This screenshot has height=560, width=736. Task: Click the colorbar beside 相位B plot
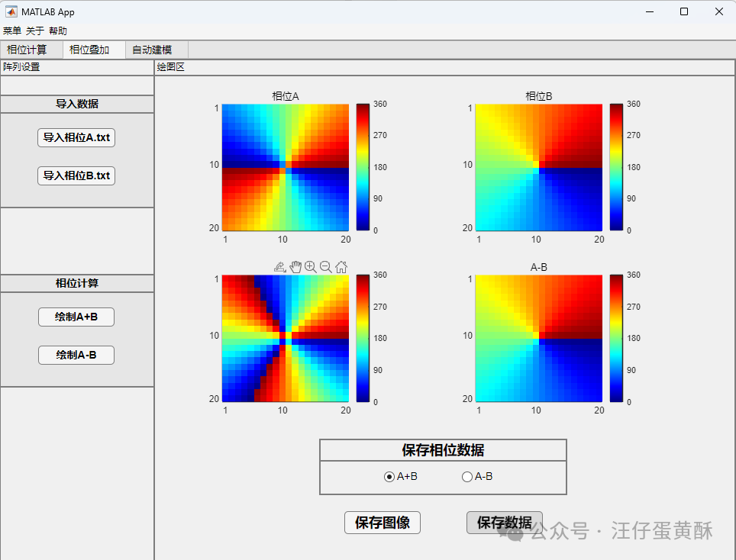(616, 167)
